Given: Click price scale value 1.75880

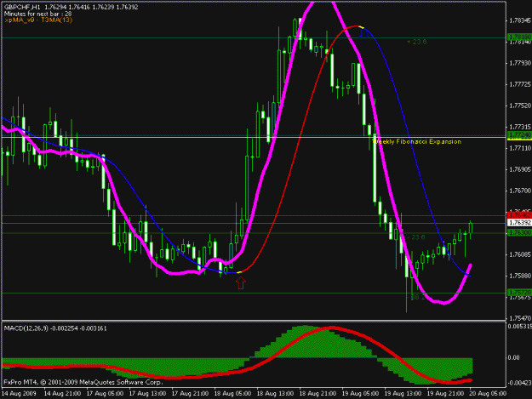Looking at the screenshot, I should click(x=520, y=276).
